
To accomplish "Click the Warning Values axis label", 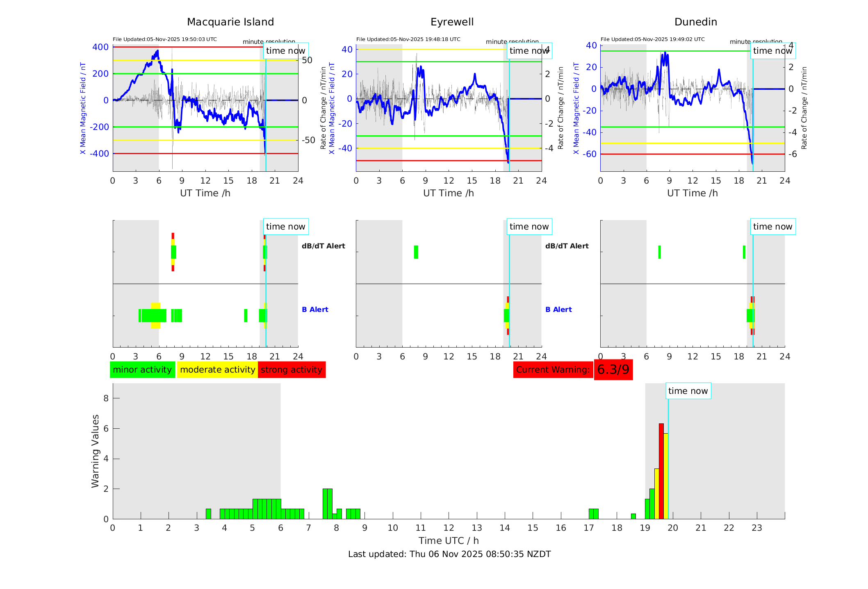I will pos(95,451).
